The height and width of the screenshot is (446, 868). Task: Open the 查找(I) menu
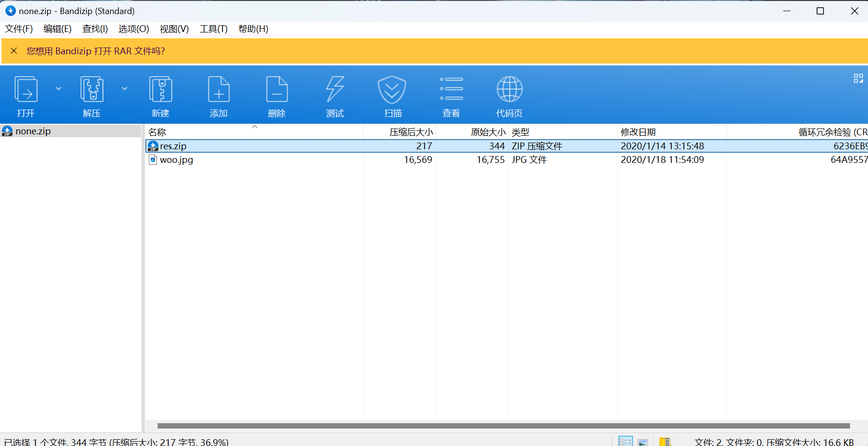tap(95, 29)
